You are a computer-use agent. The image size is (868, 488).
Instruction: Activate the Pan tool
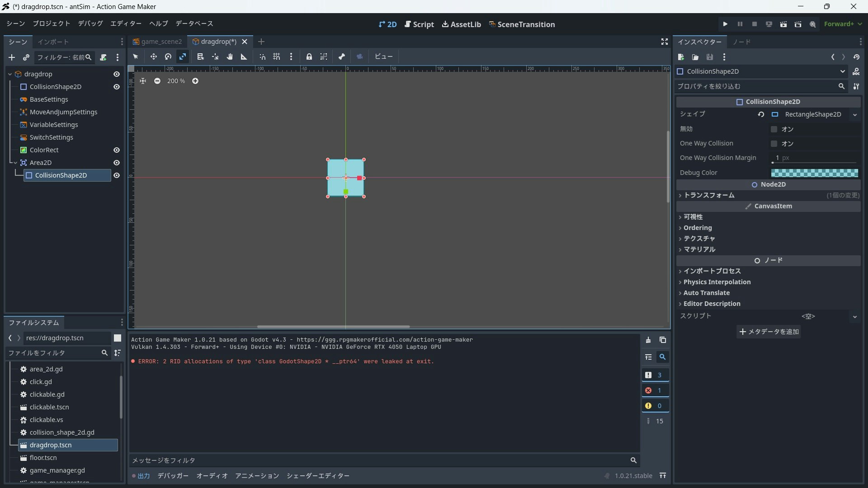(229, 56)
